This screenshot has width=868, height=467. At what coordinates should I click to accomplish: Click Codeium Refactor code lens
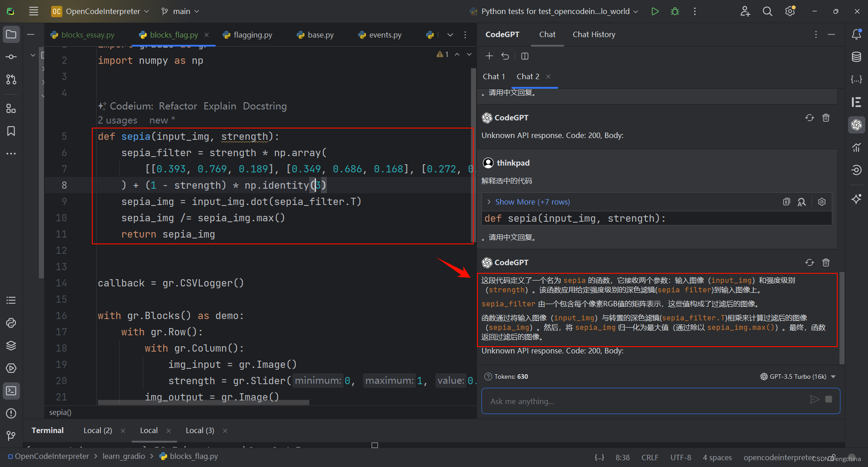(x=178, y=106)
